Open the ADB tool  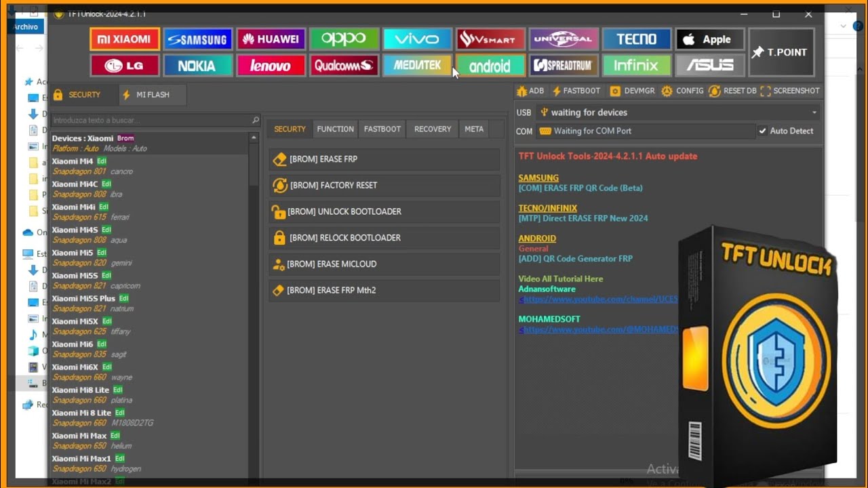[x=530, y=91]
